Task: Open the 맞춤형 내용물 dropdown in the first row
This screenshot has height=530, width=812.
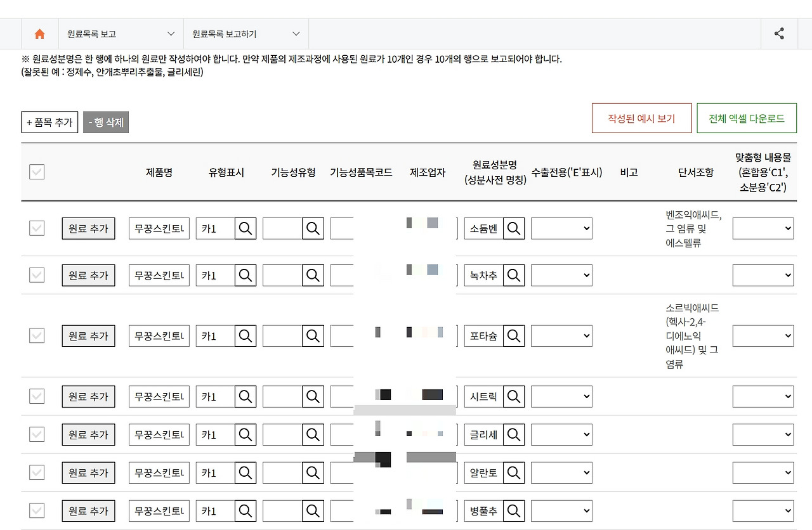Action: [763, 228]
